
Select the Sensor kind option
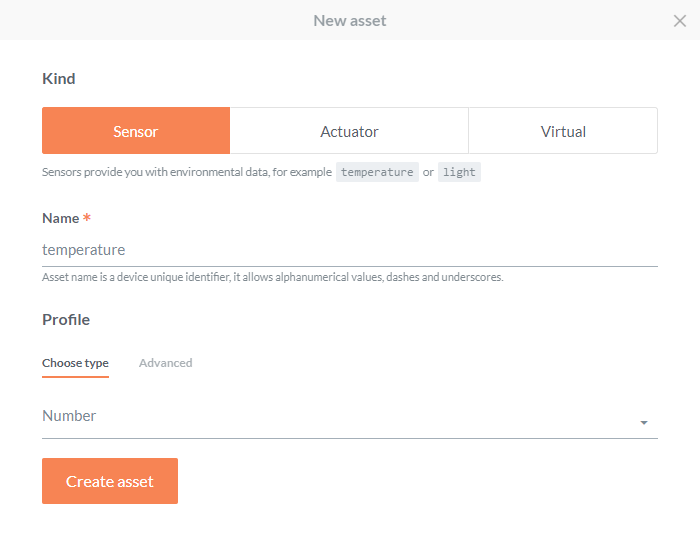tap(136, 131)
